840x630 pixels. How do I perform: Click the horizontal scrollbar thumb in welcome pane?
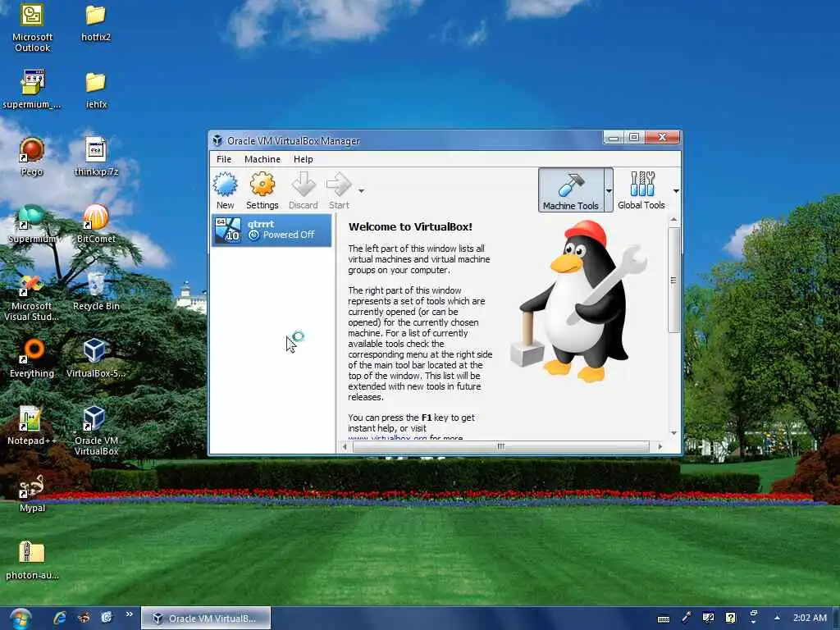tap(500, 446)
